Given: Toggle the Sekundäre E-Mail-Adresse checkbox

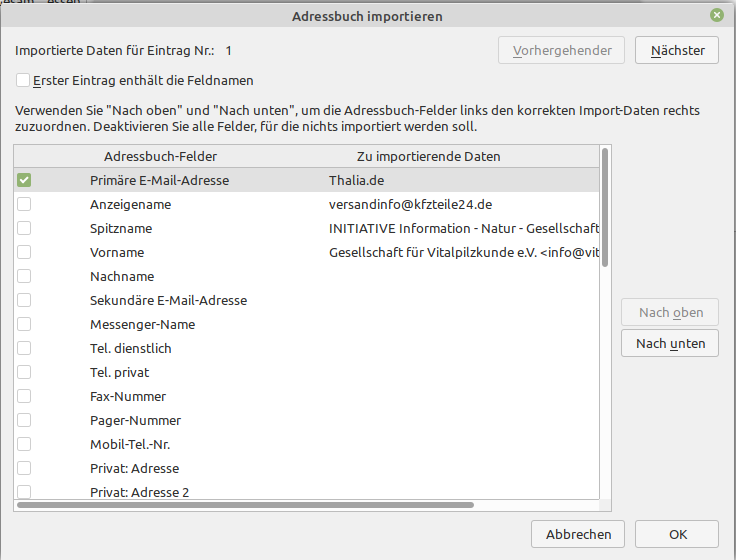Looking at the screenshot, I should (24, 300).
